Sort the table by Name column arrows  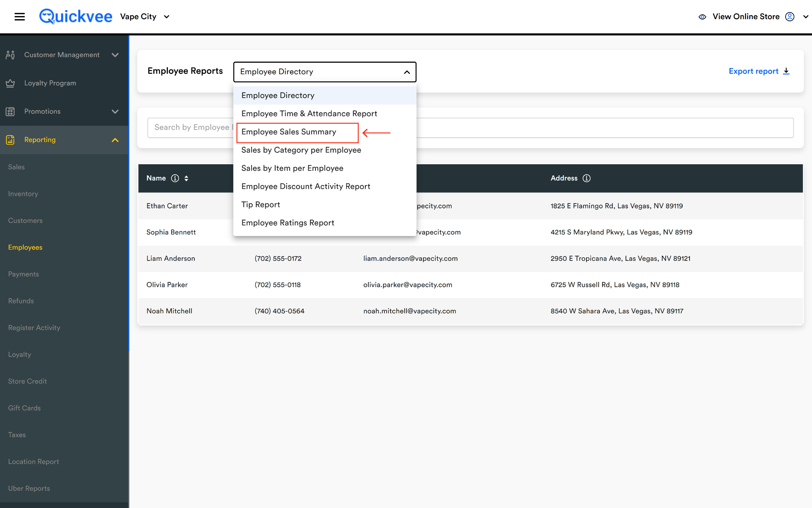click(186, 178)
